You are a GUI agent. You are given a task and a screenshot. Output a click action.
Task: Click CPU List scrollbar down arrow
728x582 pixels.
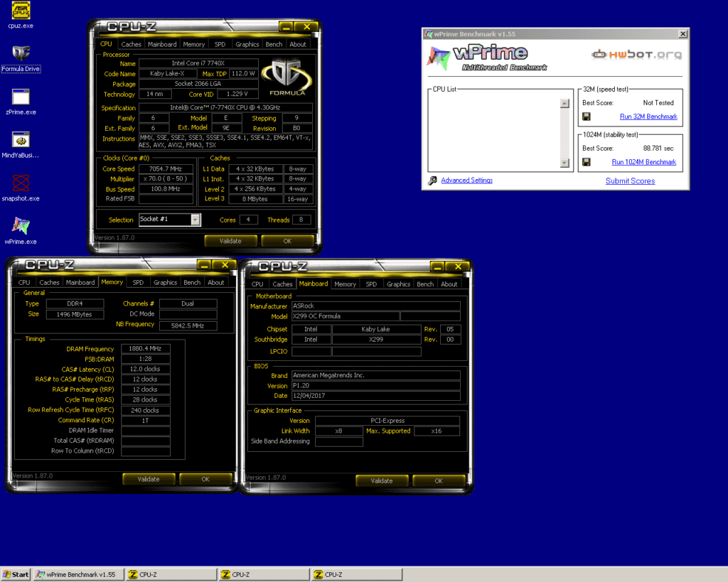click(x=564, y=163)
